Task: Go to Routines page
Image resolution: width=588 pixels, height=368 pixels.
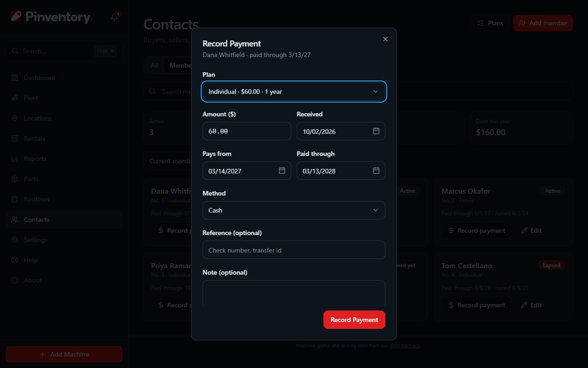Action: 64,199
